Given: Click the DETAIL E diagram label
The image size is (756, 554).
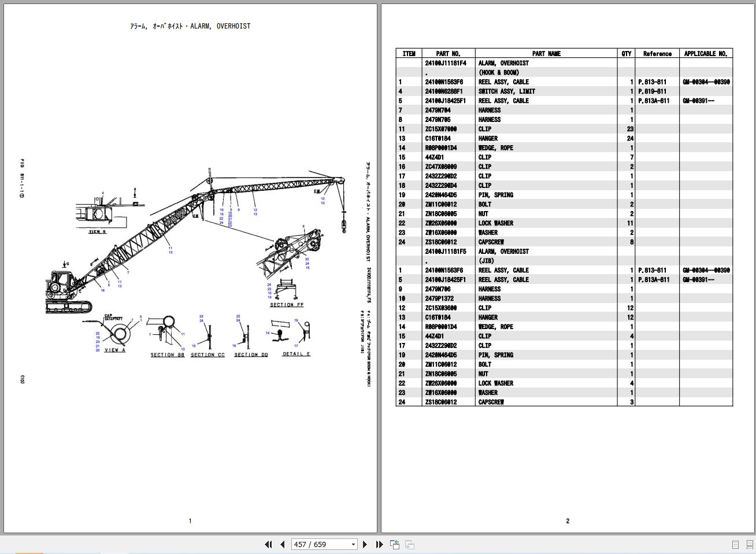Looking at the screenshot, I should (296, 353).
